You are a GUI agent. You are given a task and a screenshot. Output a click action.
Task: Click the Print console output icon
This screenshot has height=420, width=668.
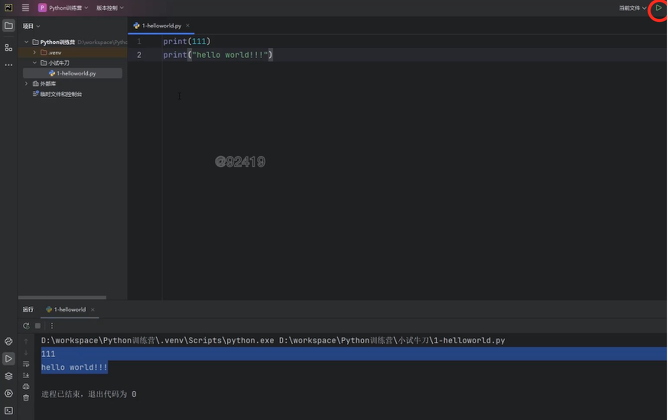click(26, 386)
